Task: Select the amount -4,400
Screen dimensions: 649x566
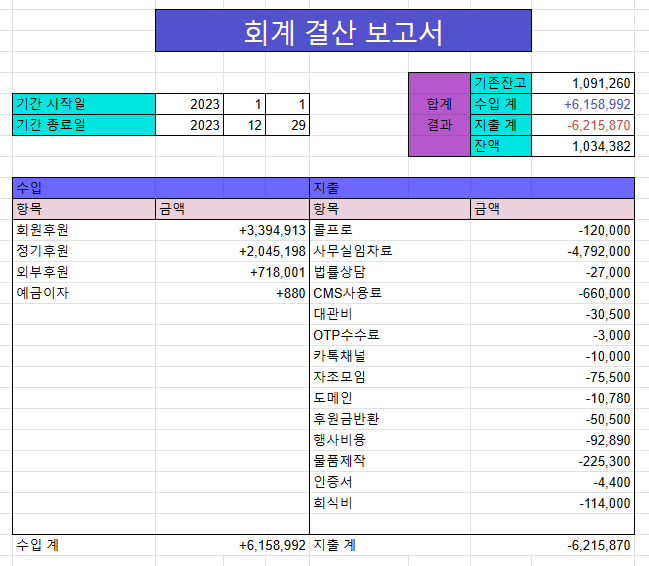Action: 552,482
